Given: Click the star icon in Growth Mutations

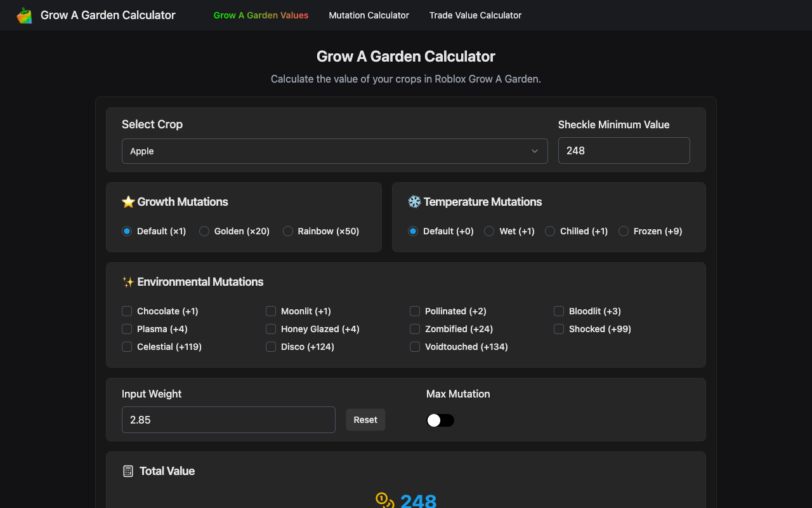Looking at the screenshot, I should tap(128, 202).
